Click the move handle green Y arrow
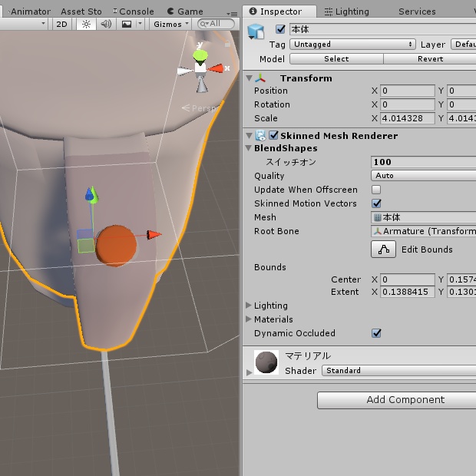The width and height of the screenshot is (476, 476). [x=94, y=195]
